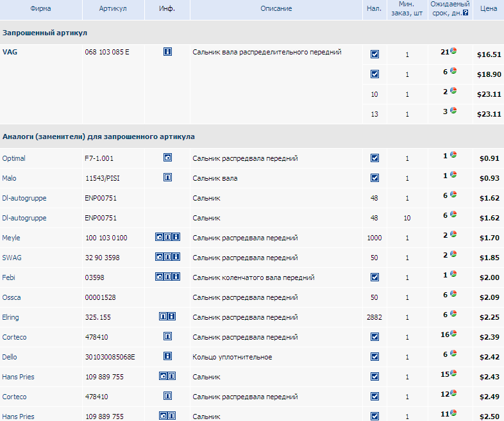Open delivery pie chart for VAG $18.90 offer
This screenshot has width=504, height=421.
point(453,70)
